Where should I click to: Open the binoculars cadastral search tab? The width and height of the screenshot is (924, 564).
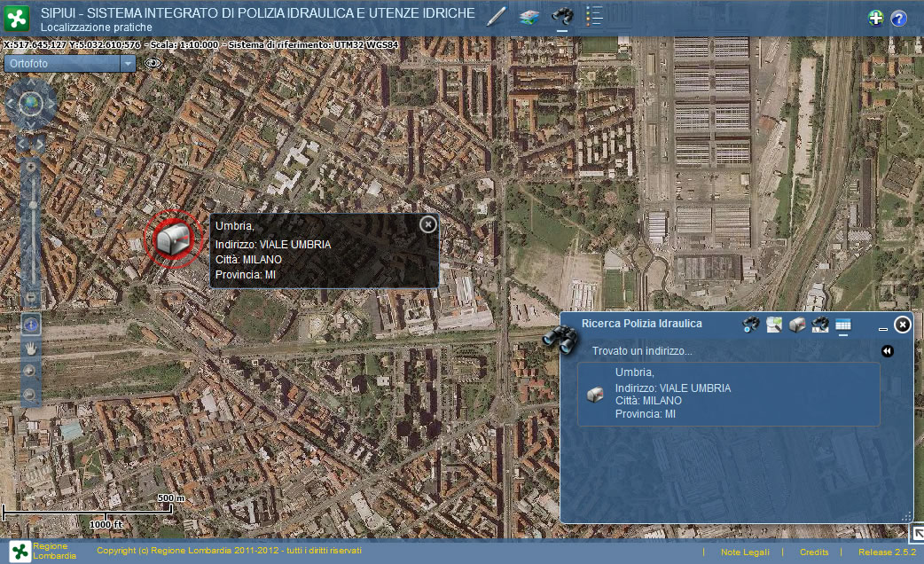tap(819, 325)
